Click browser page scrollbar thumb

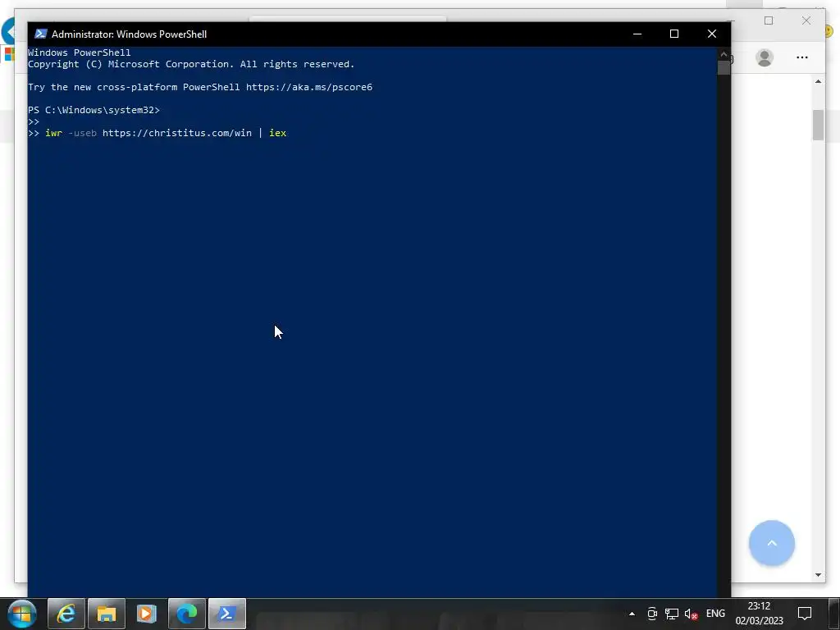click(x=818, y=125)
